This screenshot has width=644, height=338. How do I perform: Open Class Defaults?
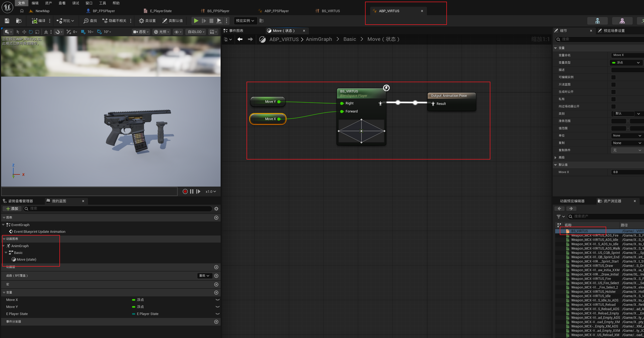tap(173, 21)
